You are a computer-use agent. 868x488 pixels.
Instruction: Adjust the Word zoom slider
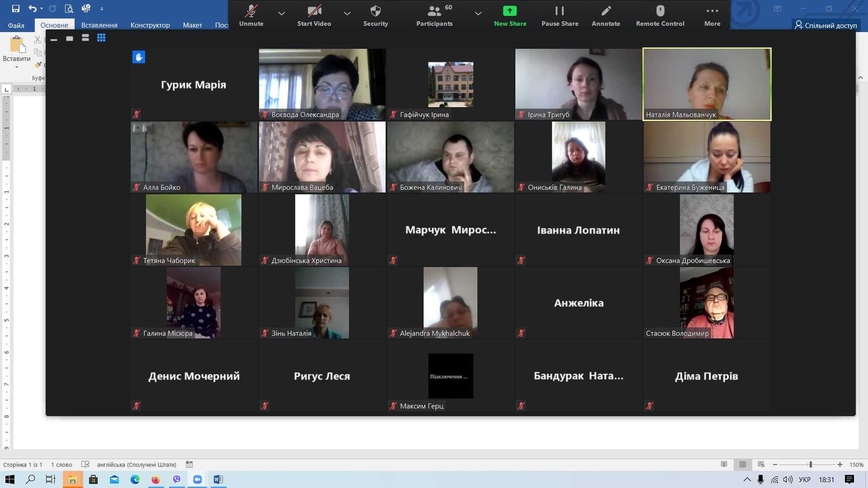pyautogui.click(x=810, y=465)
